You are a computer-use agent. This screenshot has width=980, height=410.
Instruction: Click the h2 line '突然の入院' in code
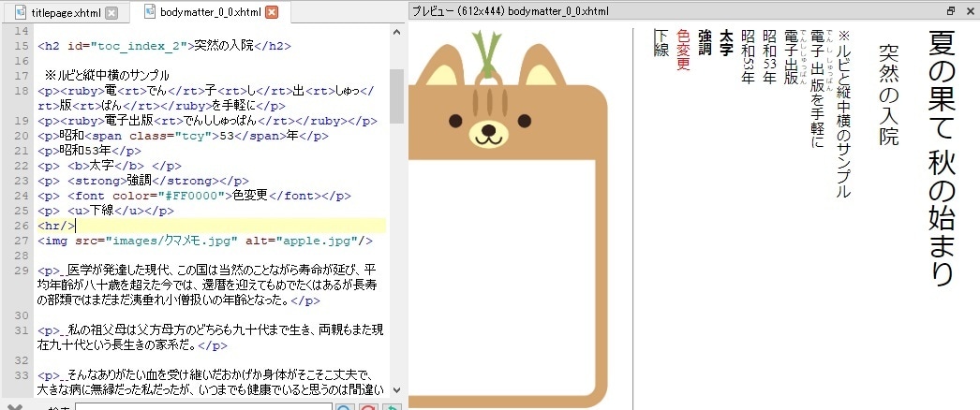click(164, 46)
